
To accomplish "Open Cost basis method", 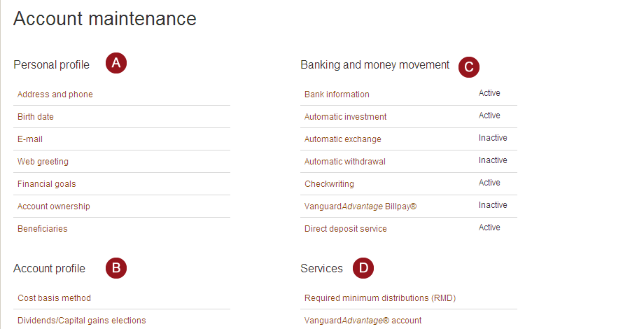I will [x=54, y=297].
